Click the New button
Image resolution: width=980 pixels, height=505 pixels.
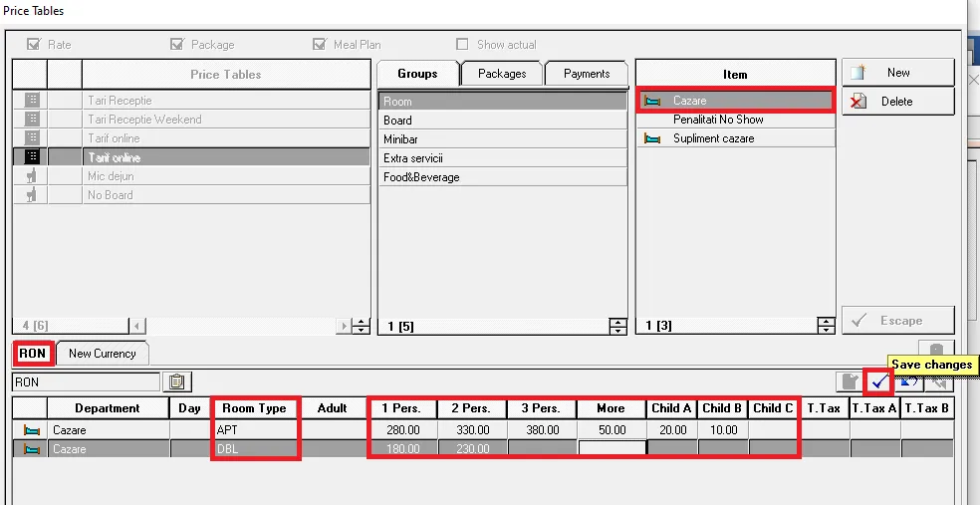[x=897, y=73]
